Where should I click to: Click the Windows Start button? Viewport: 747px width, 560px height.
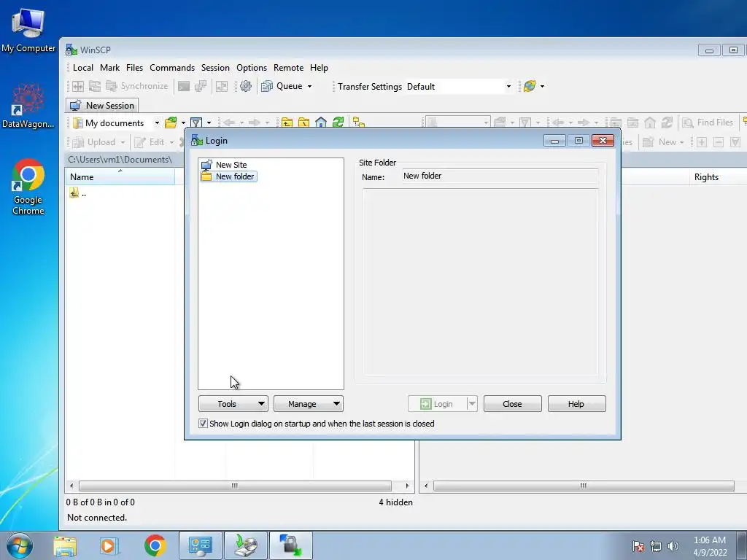pos(20,545)
